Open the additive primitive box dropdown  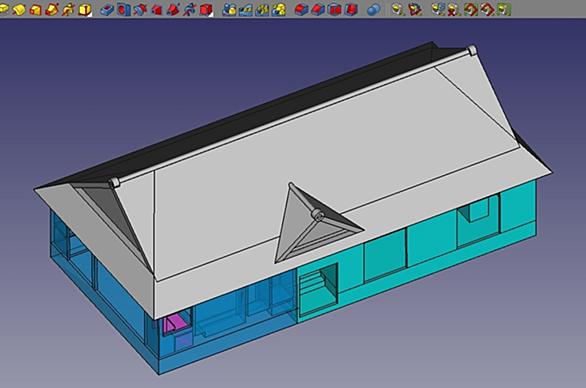pyautogui.click(x=85, y=9)
